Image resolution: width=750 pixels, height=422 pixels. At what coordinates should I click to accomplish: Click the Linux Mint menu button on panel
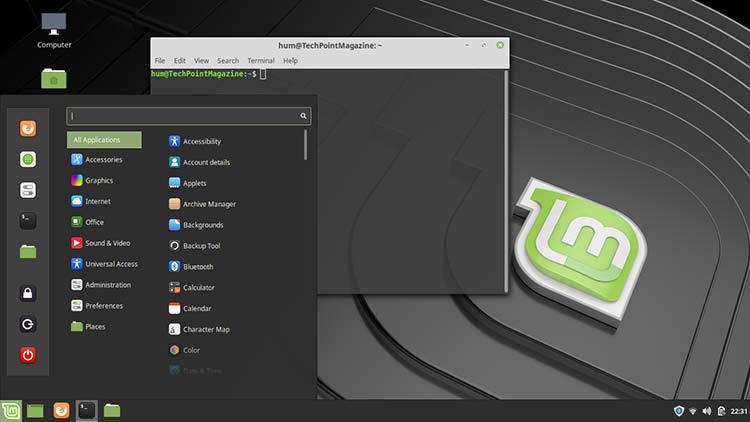point(11,411)
